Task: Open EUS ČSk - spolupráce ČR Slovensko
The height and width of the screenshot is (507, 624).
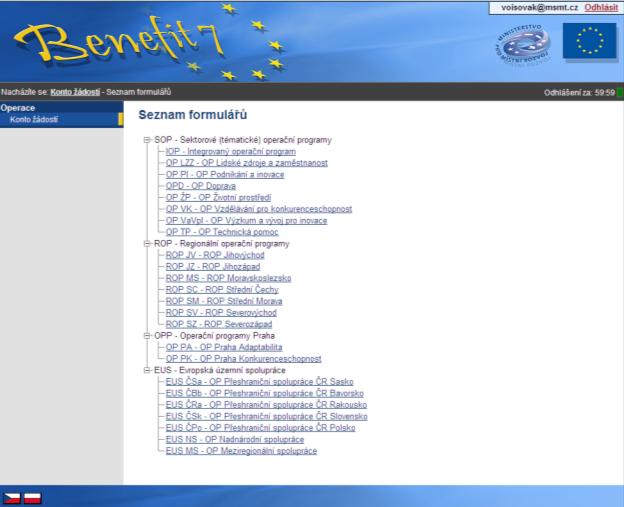Action: click(267, 417)
